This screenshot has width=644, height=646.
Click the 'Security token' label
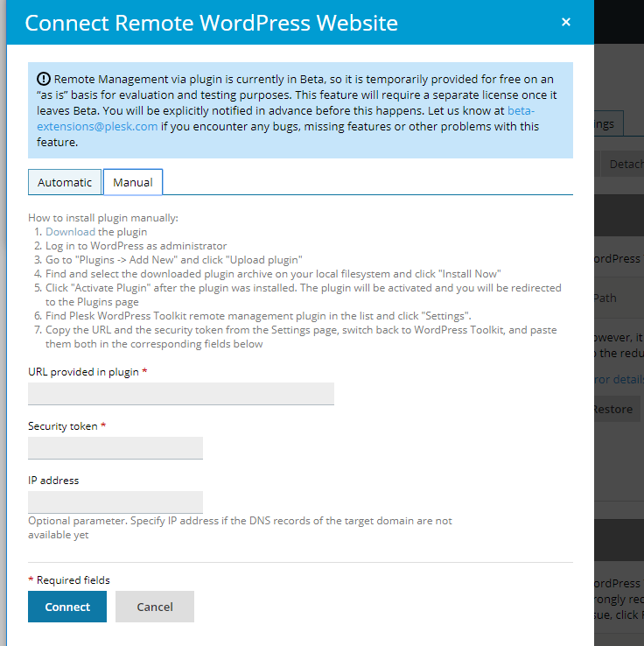63,426
